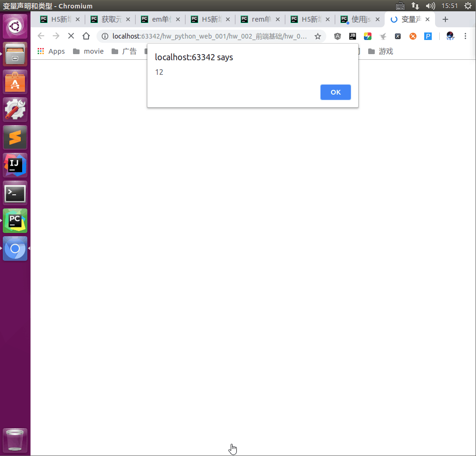This screenshot has width=476, height=456.
Task: Open the keyboard input indicator
Action: tap(400, 6)
